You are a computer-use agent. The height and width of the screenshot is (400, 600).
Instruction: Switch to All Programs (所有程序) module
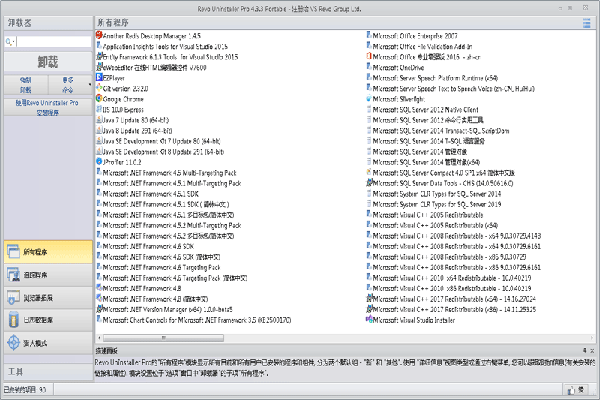(x=48, y=251)
